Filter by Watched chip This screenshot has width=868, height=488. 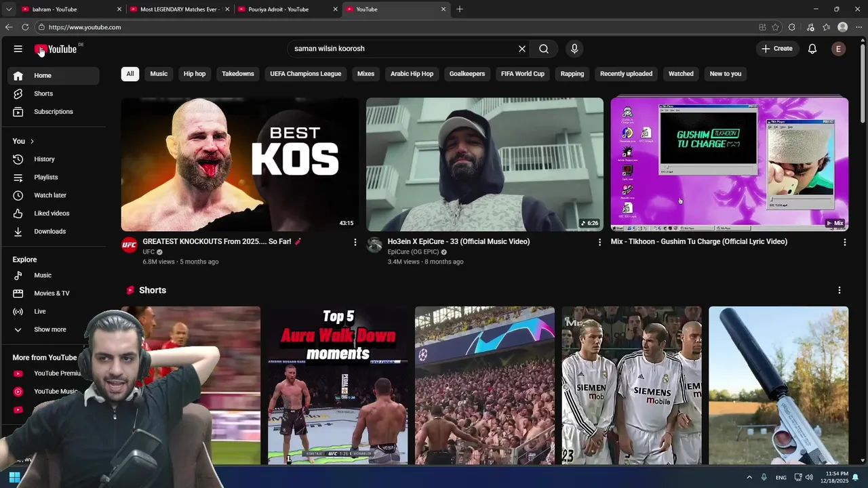coord(681,74)
